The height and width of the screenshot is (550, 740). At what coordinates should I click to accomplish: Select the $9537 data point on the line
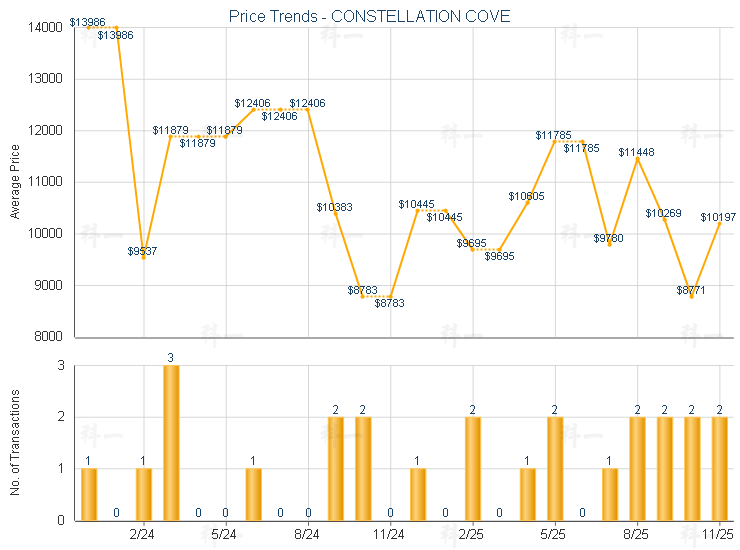coord(144,257)
